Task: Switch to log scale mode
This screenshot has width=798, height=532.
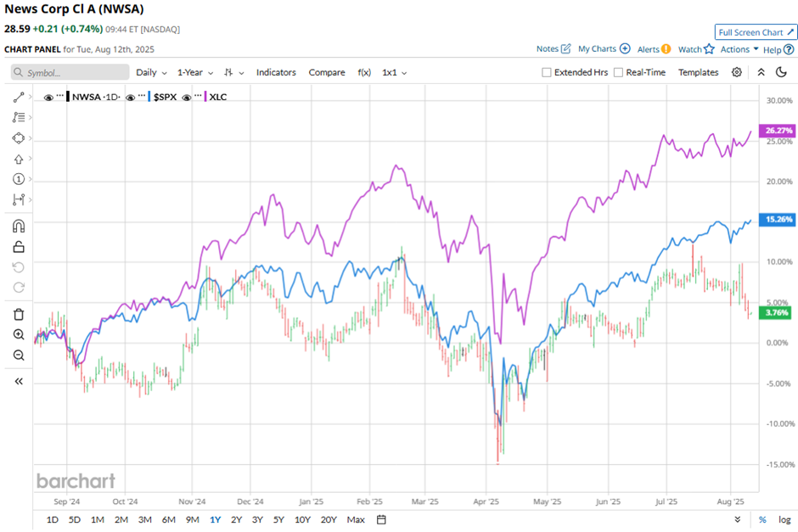Action: point(784,519)
